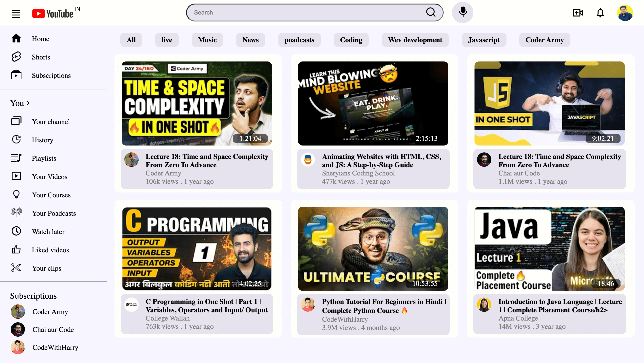Open CodeWithHarry subscription name

point(55,348)
